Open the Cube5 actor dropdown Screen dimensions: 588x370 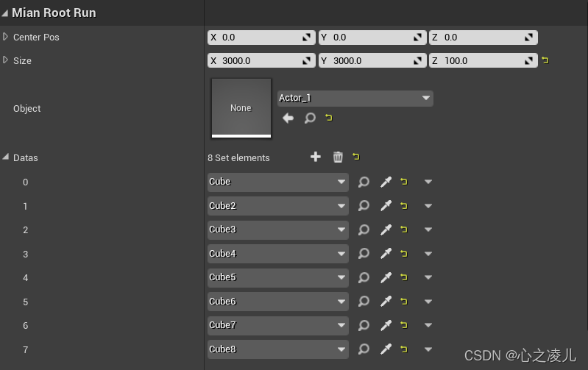pyautogui.click(x=278, y=277)
